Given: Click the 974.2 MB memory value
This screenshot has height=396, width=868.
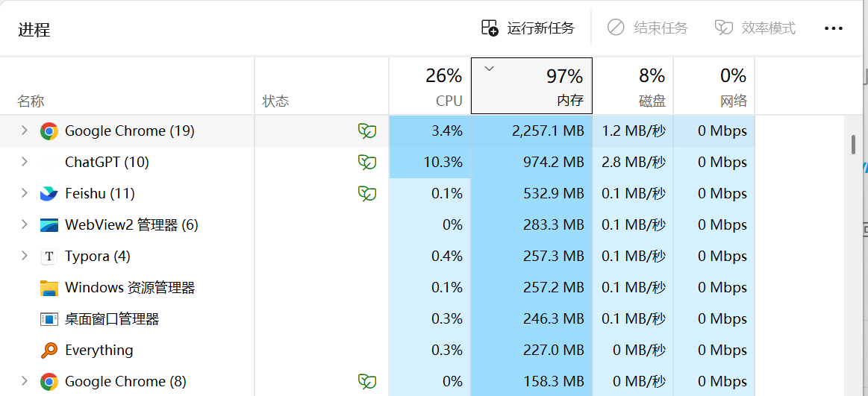Looking at the screenshot, I should point(554,163).
